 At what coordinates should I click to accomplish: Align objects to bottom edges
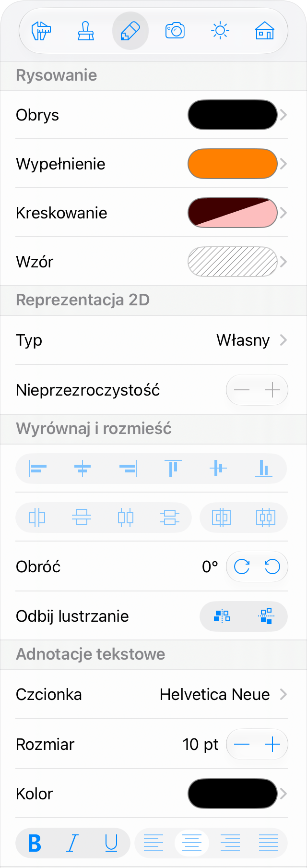pyautogui.click(x=263, y=468)
